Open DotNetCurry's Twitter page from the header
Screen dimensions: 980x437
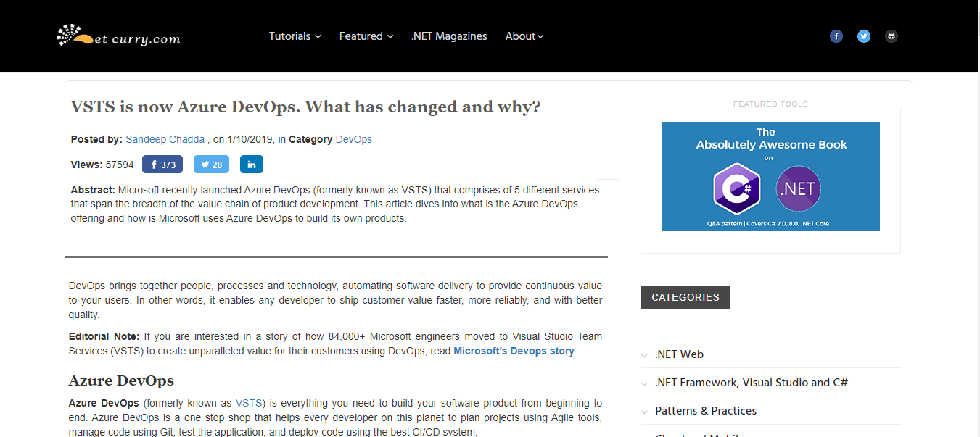863,36
